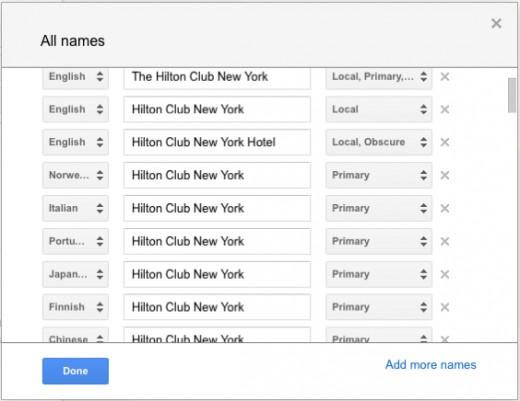Click the Add more names link
This screenshot has height=401, width=520.
coord(431,365)
